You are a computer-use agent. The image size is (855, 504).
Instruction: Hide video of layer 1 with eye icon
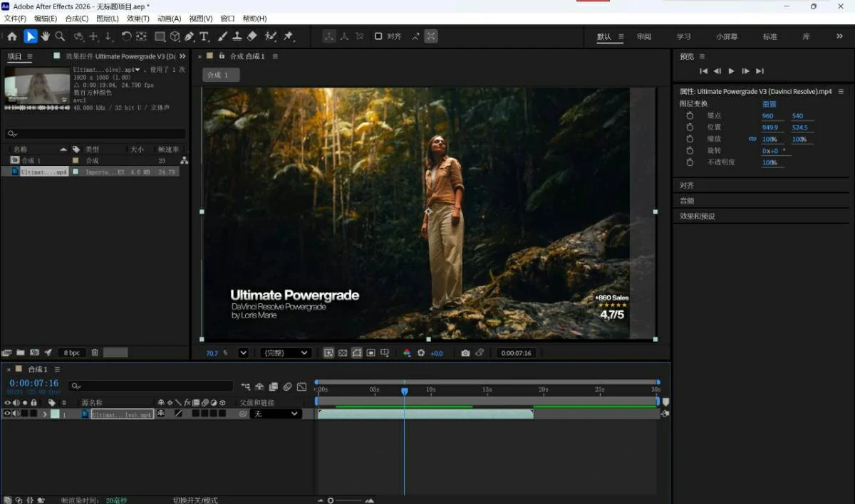(x=8, y=414)
